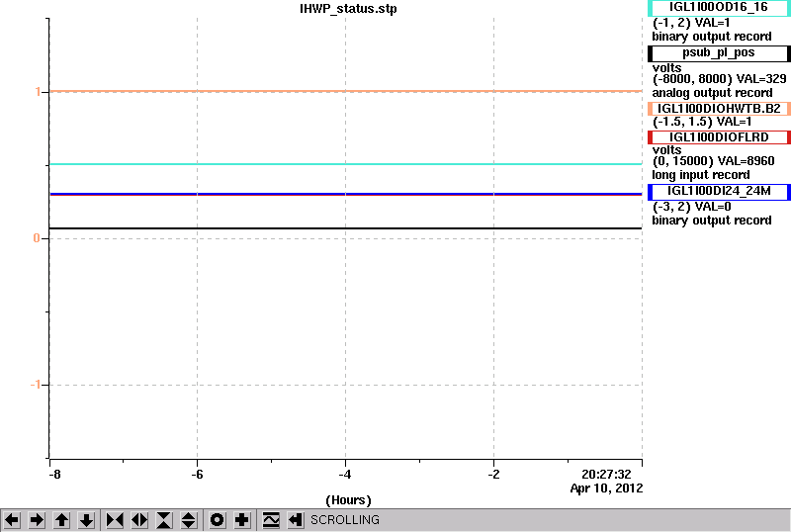Click the (-3, 2) VAL=0 readout
791x532 pixels.
691,207
